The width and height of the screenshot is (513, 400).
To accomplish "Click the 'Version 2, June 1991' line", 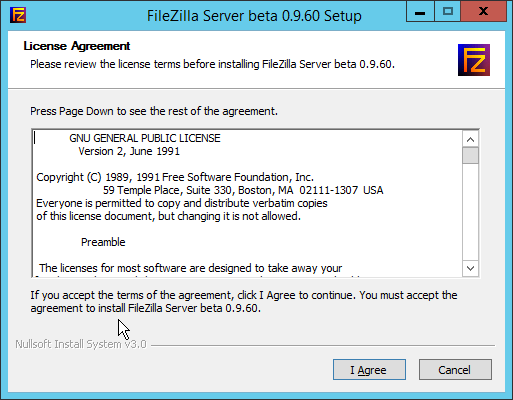I will click(x=129, y=151).
